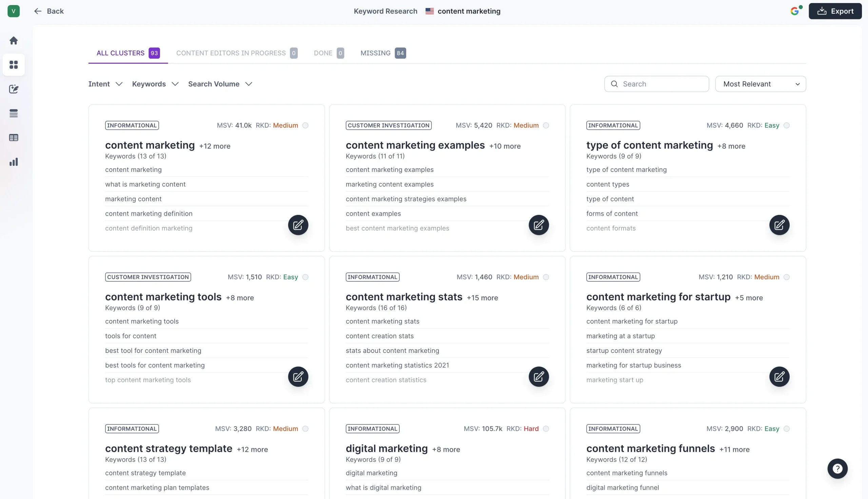Viewport: 868px width, 499px height.
Task: Select radio circle on digital marketing cluster
Action: point(546,429)
